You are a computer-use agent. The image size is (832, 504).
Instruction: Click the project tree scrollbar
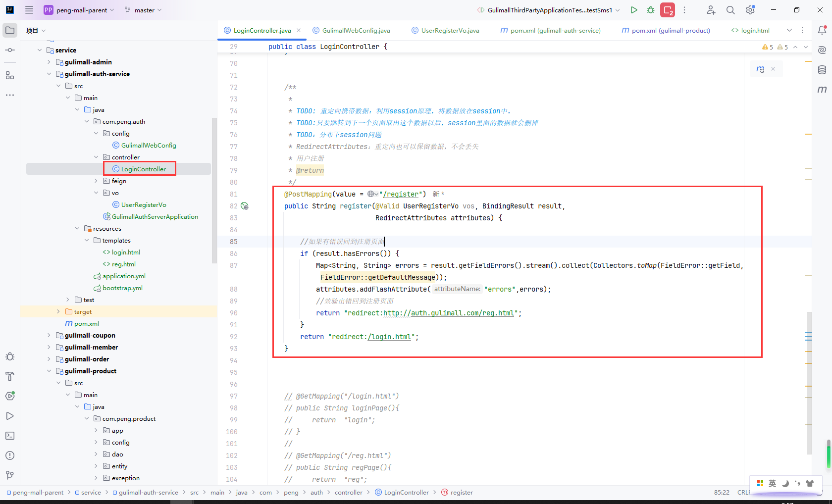[214, 191]
